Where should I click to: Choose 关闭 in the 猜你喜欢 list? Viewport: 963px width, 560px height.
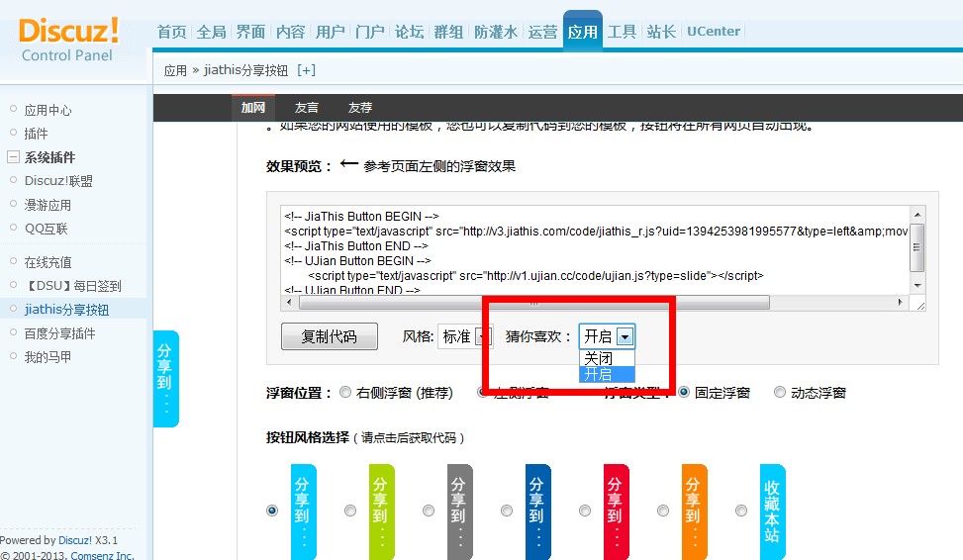tap(607, 358)
